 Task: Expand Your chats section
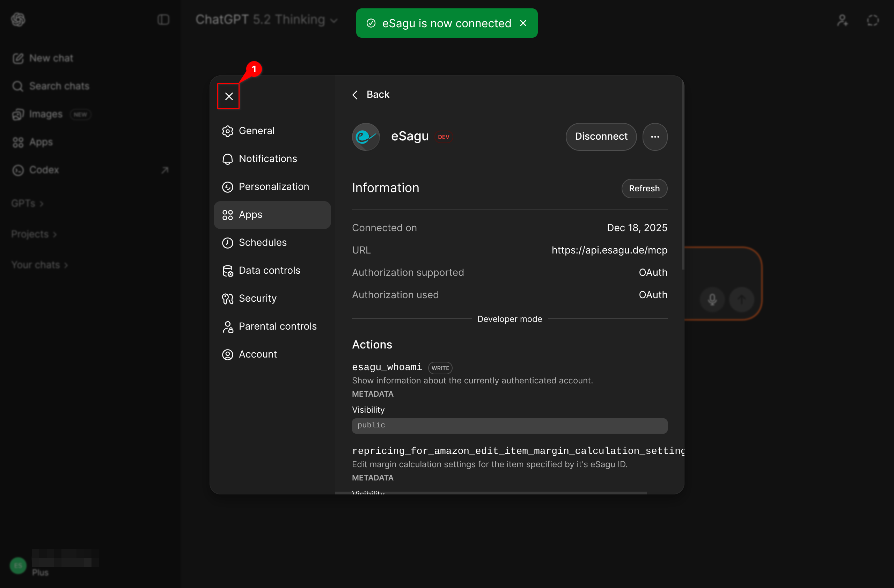[x=39, y=265]
